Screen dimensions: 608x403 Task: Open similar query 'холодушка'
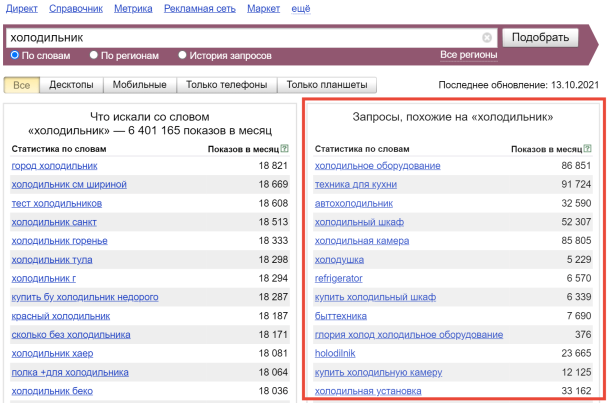coord(339,260)
